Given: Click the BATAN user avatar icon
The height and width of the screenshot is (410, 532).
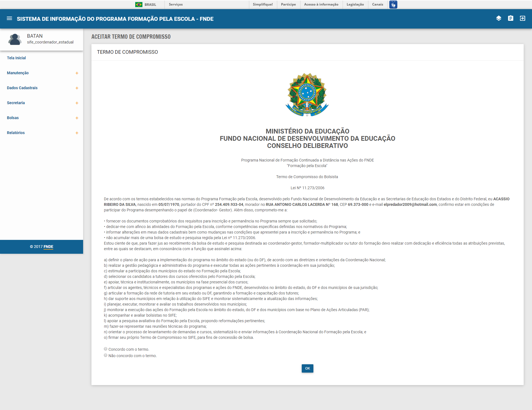Looking at the screenshot, I should 15,39.
